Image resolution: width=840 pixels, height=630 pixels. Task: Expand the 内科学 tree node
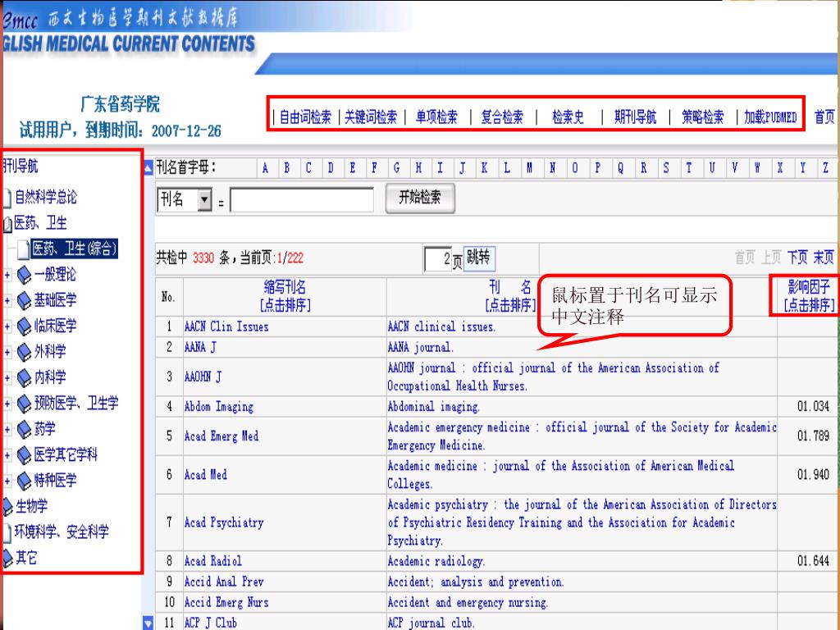pos(7,377)
